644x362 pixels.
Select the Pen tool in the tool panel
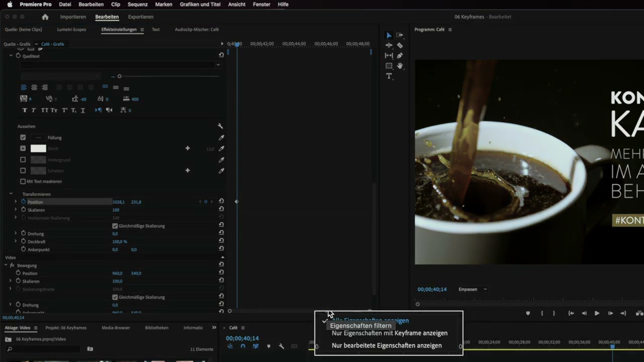point(400,55)
